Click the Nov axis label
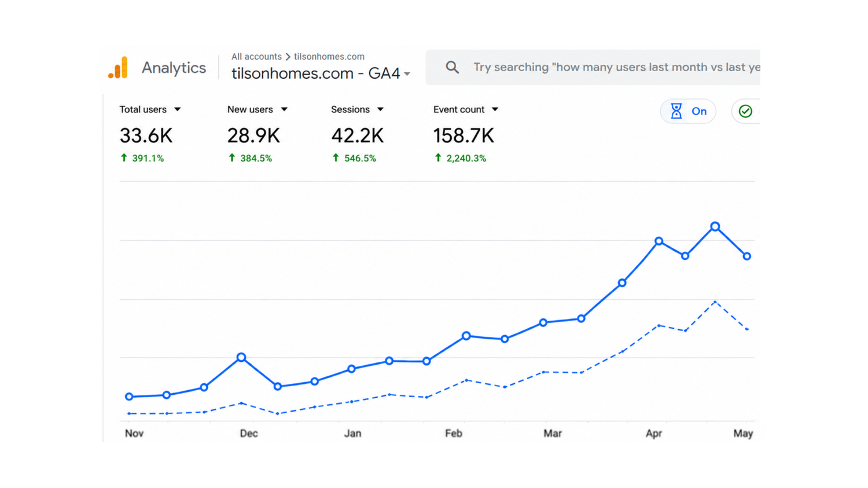 tap(134, 433)
